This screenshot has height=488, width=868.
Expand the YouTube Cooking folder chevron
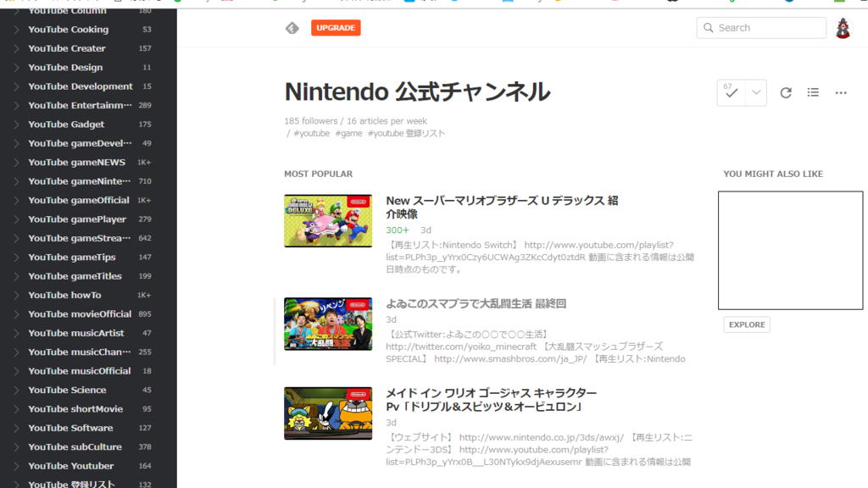16,30
